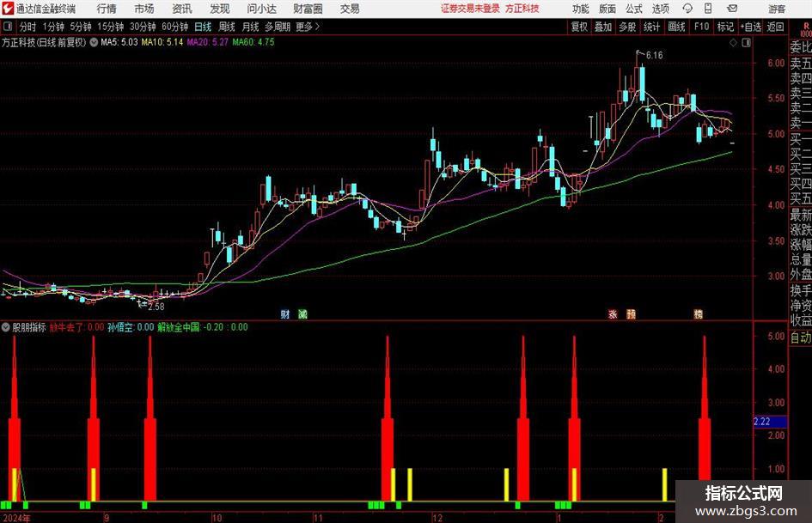This screenshot has height=523, width=812.
Task: Switch to 60分钟 period tab
Action: tap(174, 27)
